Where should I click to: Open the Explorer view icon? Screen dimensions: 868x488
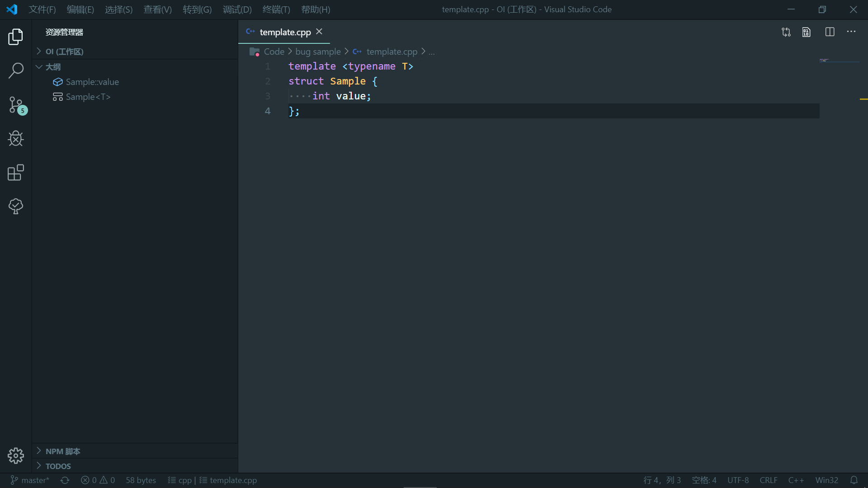pos(16,37)
